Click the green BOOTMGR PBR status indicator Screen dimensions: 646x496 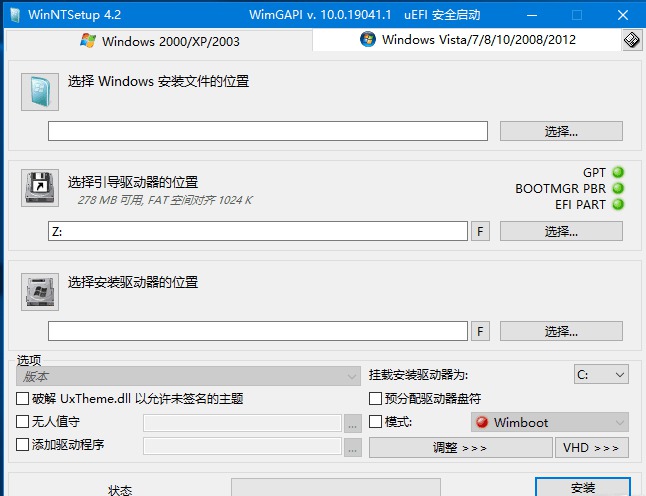pos(618,188)
